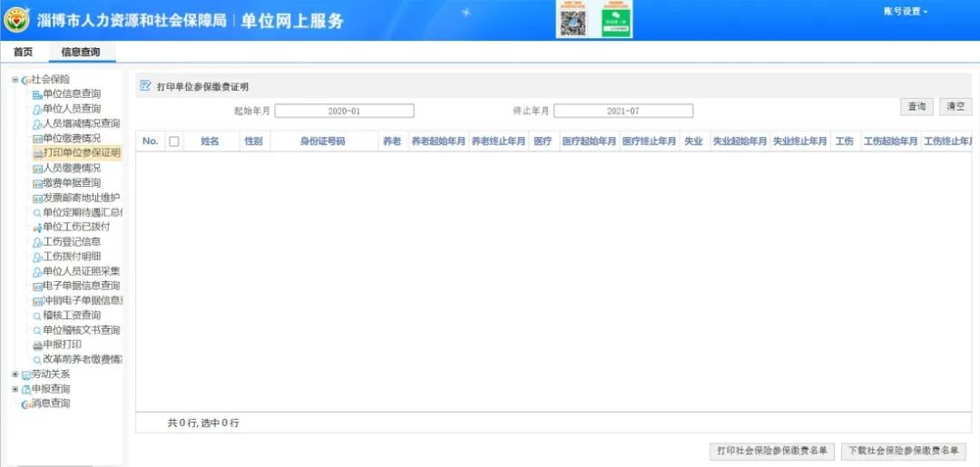Click the 失业起始年月 column header

point(740,141)
